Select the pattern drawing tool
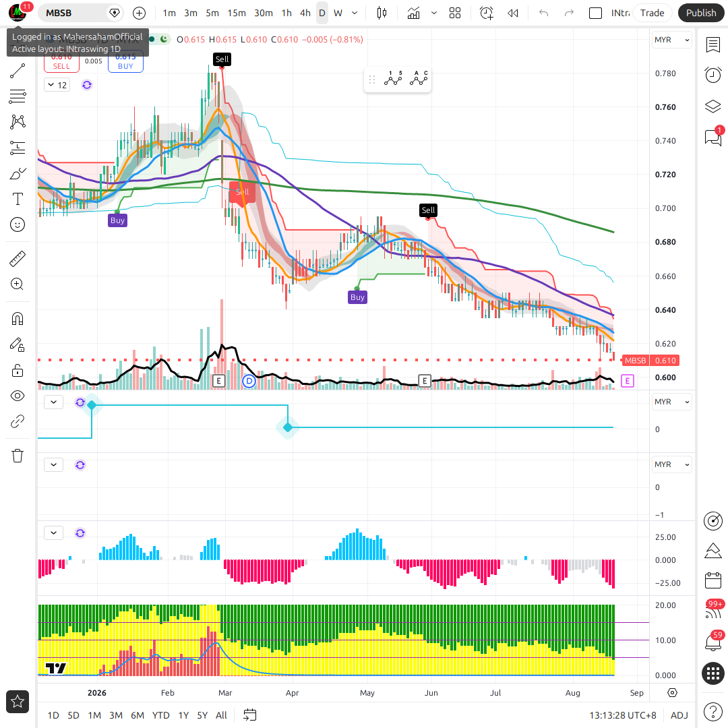The image size is (728, 728). tap(17, 121)
